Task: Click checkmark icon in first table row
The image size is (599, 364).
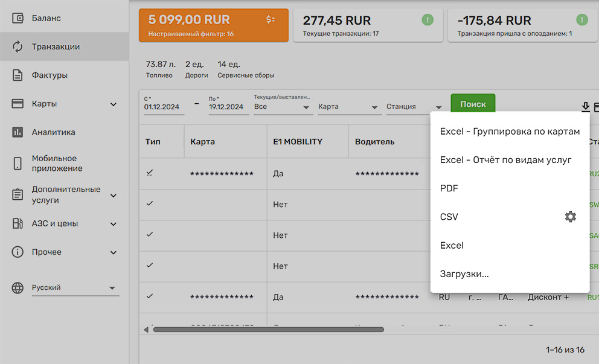Action: 150,173
